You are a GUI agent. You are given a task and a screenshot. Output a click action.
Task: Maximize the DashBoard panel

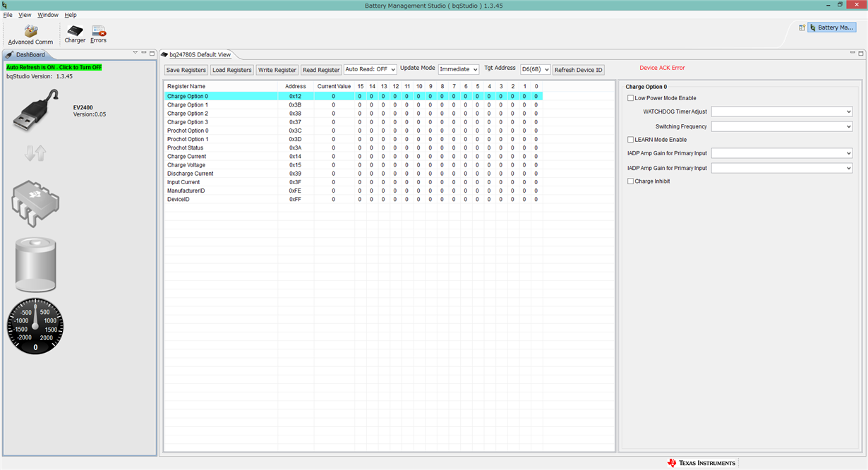pos(152,53)
